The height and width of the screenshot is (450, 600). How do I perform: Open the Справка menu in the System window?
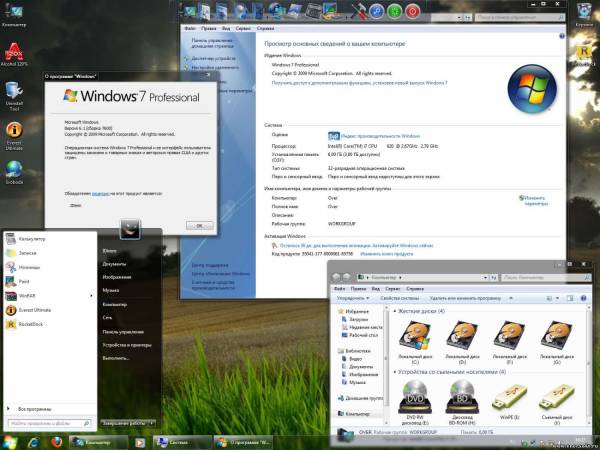[x=265, y=28]
